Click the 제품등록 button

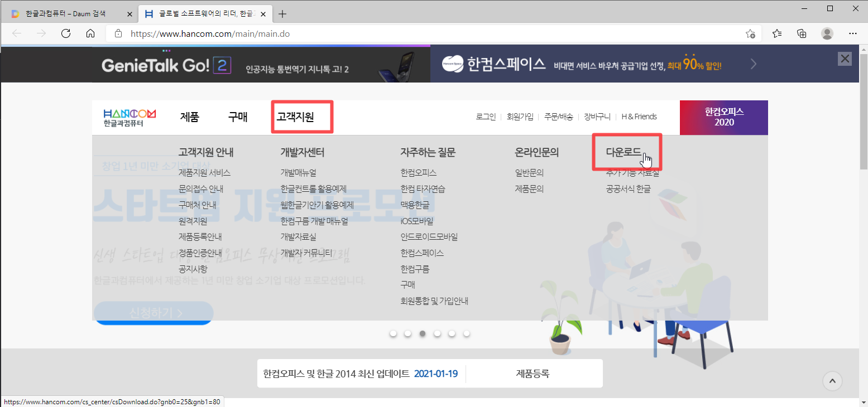[x=533, y=374]
